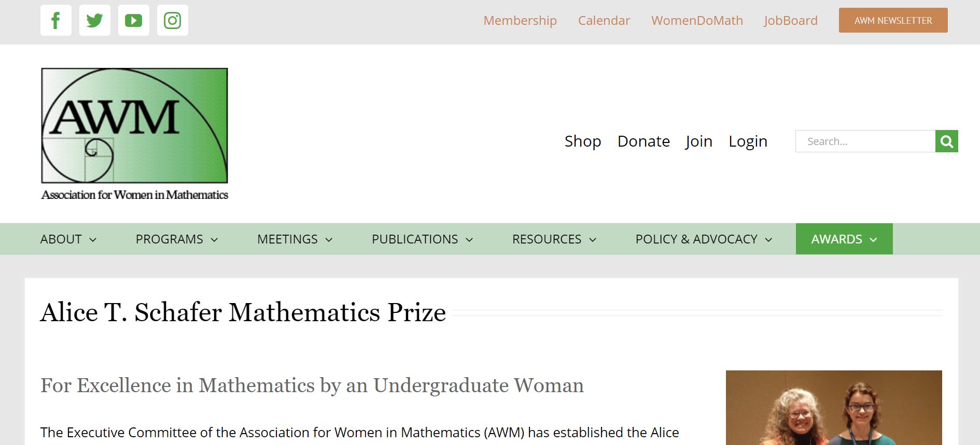Select the Awards menu item

pos(844,239)
